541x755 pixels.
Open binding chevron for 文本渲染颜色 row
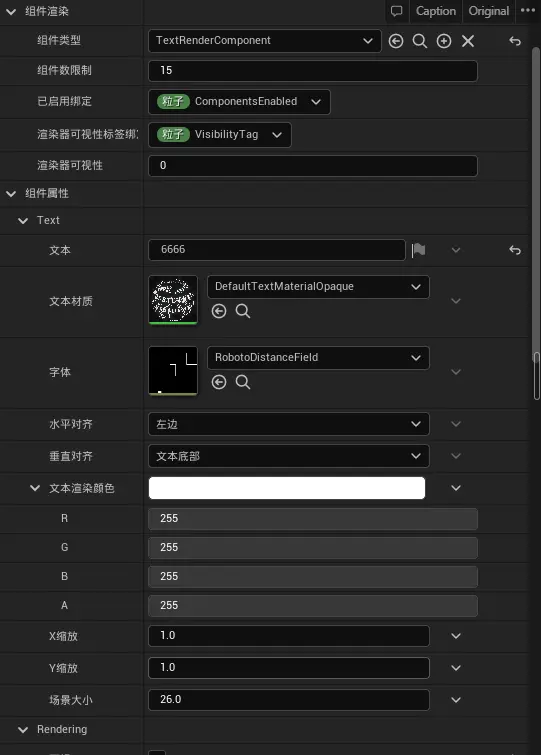(456, 488)
